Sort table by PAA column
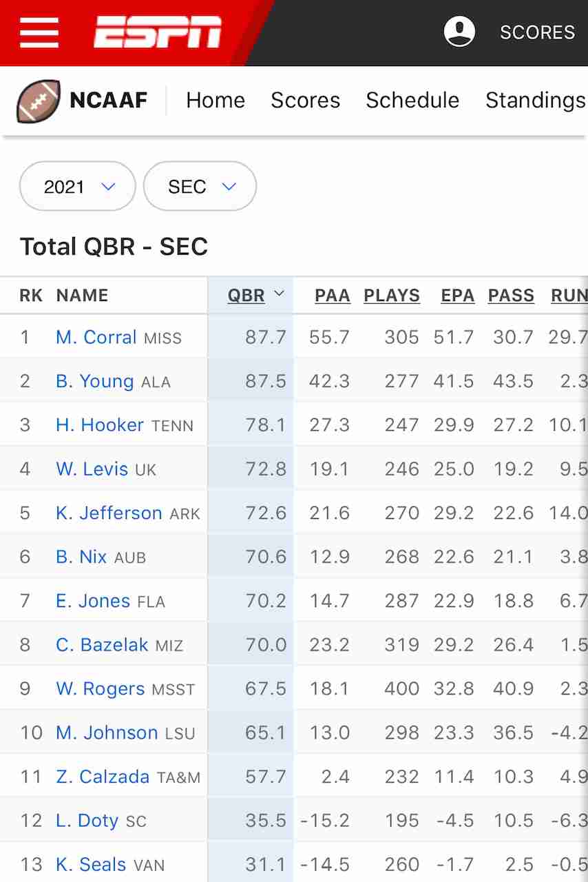Screen dimensions: 588x882 [333, 296]
